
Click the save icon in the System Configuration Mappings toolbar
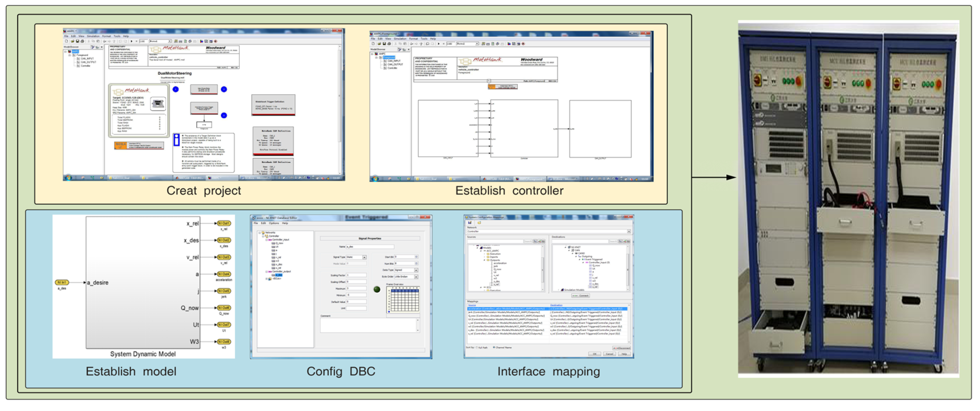pos(470,223)
